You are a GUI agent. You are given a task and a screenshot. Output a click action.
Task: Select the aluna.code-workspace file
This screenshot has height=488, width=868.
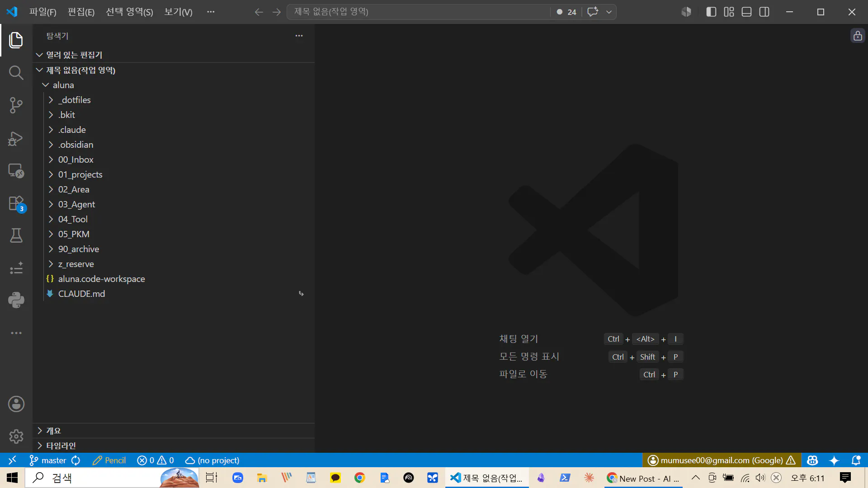click(x=174, y=279)
